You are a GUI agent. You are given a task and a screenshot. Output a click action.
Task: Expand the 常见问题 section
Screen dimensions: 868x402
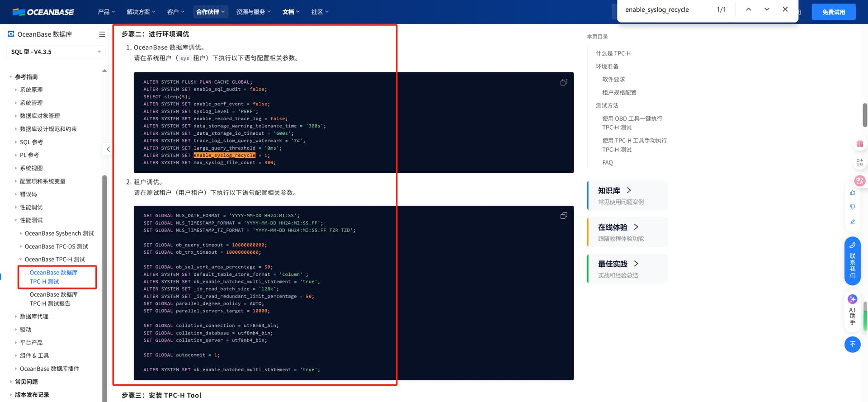[x=11, y=382]
